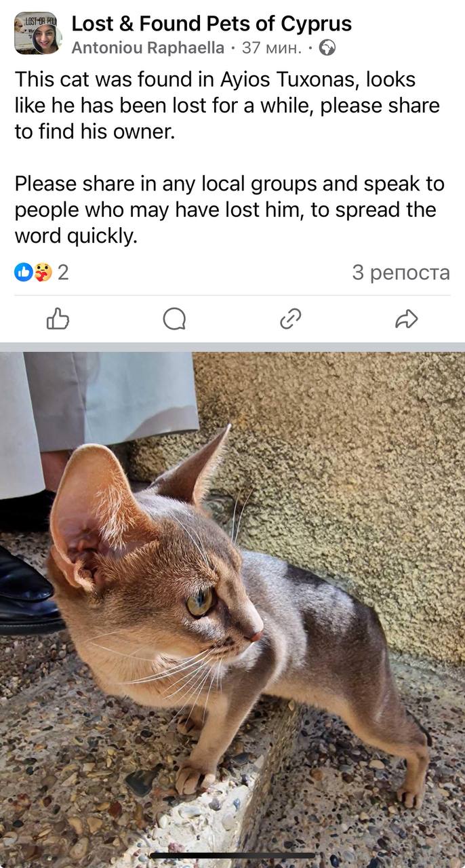Open comments via the speech bubble icon
The image size is (465, 868).
pyautogui.click(x=174, y=318)
